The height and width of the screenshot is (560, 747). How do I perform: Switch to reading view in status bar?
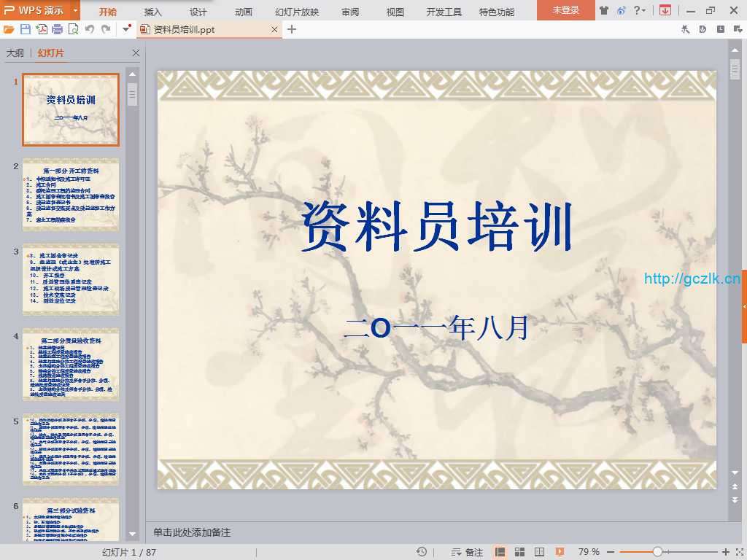click(540, 552)
